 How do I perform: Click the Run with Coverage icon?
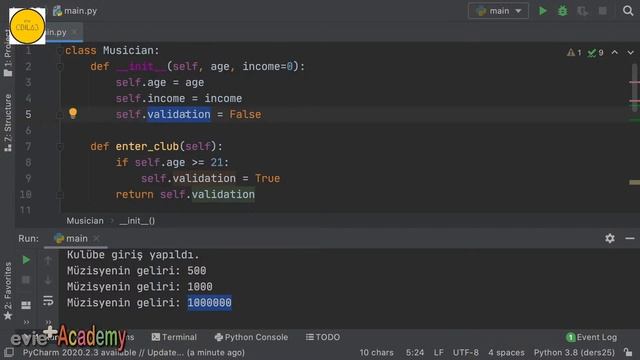(582, 11)
